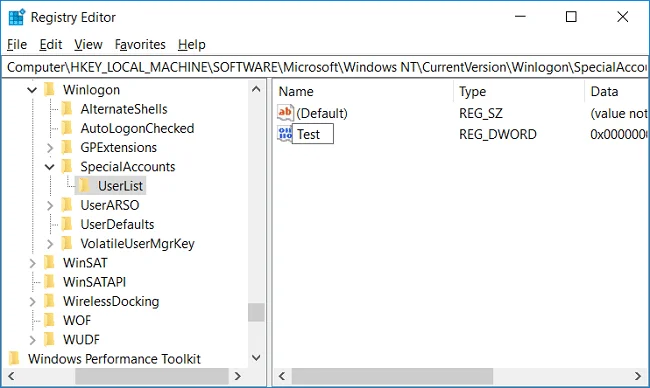Click tree pane scroll left arrow

[x=11, y=376]
